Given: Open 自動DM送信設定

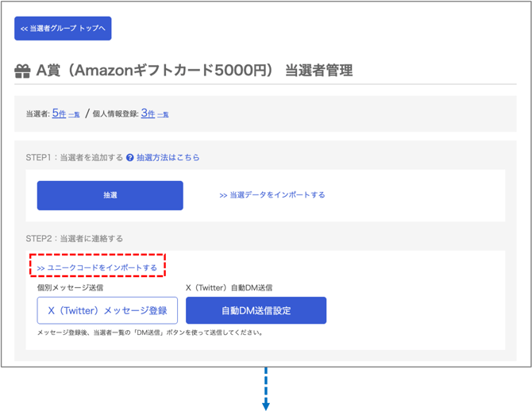Looking at the screenshot, I should click(256, 311).
